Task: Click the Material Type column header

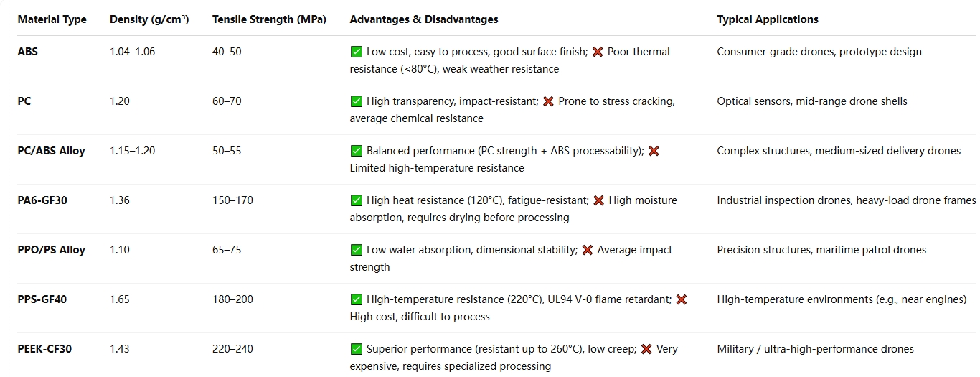Action: click(x=52, y=19)
